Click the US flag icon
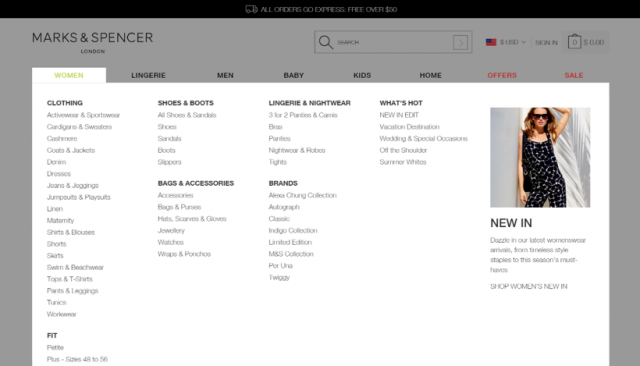Image resolution: width=640 pixels, height=366 pixels. click(x=491, y=42)
